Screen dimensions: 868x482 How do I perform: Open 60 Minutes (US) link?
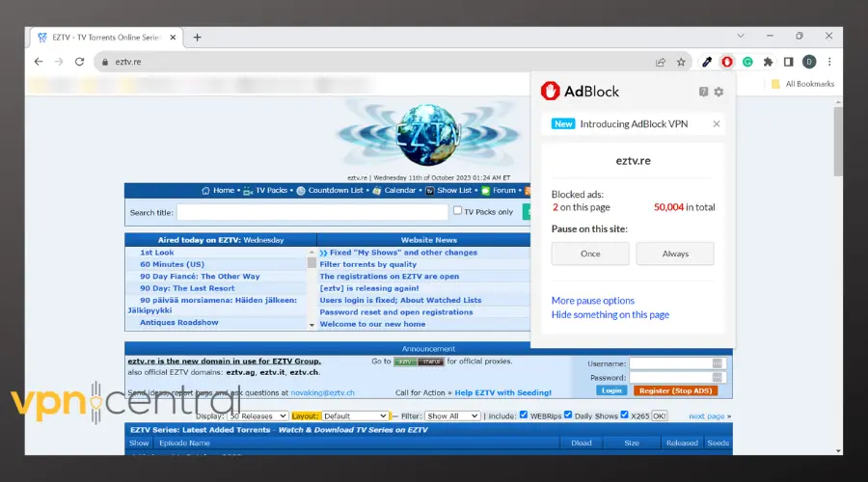coord(173,264)
